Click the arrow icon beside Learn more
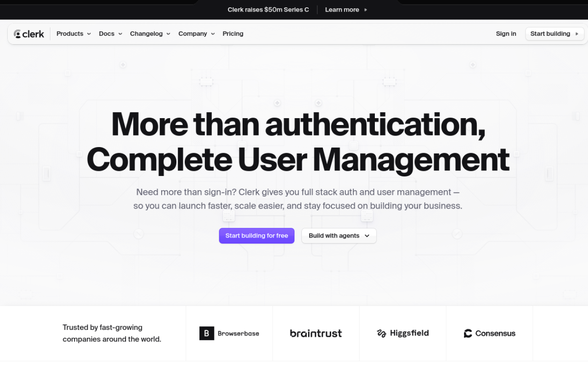 (x=366, y=10)
